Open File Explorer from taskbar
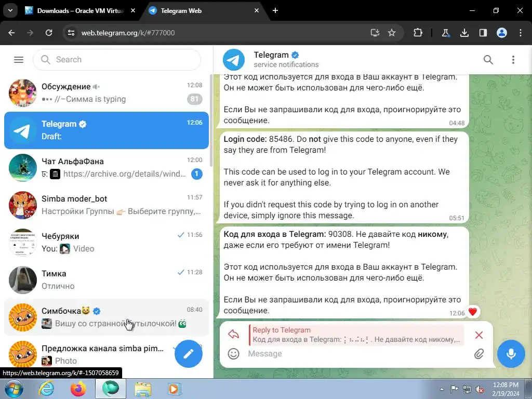This screenshot has width=532, height=399. tap(143, 389)
